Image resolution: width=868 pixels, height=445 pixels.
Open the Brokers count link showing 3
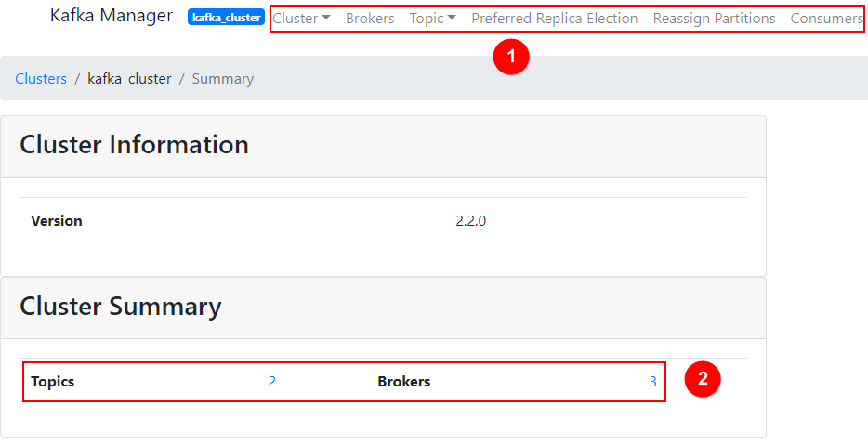653,382
